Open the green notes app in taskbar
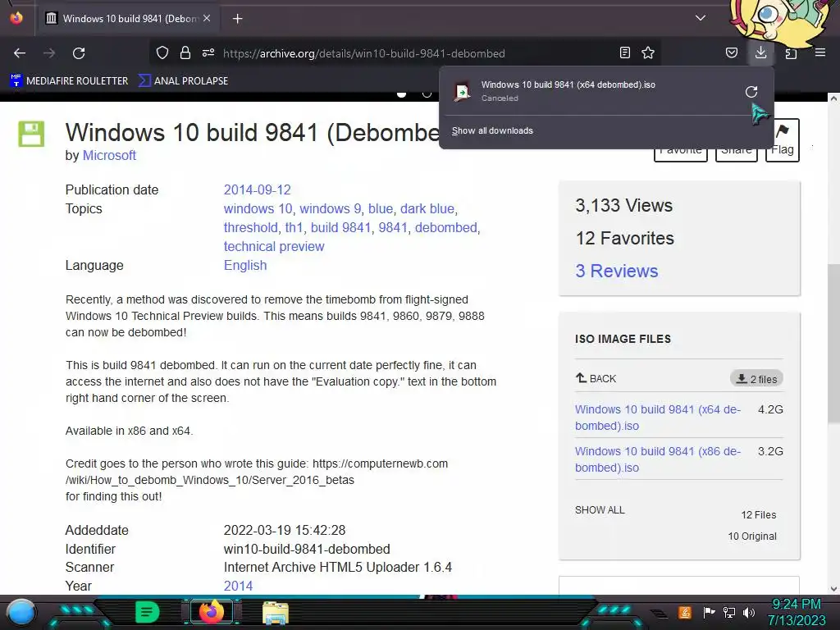840x630 pixels. click(x=148, y=612)
